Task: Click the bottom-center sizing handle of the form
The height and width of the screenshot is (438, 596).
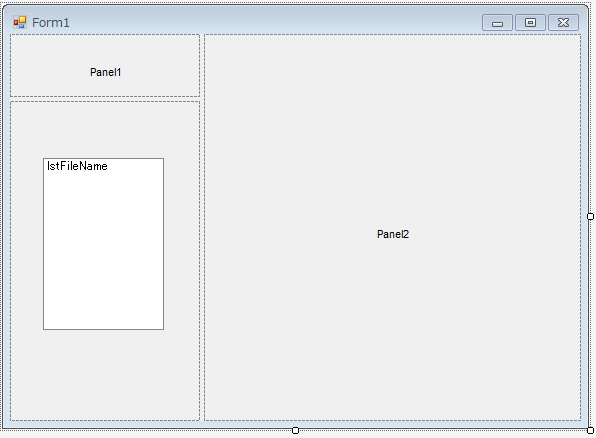Action: pyautogui.click(x=295, y=430)
